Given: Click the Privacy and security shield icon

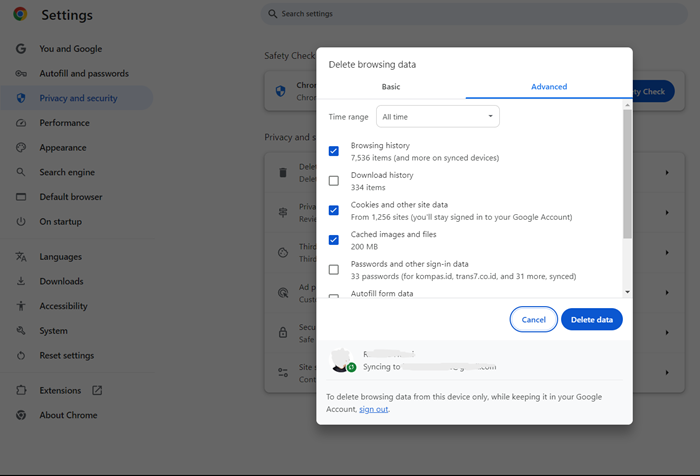Looking at the screenshot, I should [x=21, y=98].
